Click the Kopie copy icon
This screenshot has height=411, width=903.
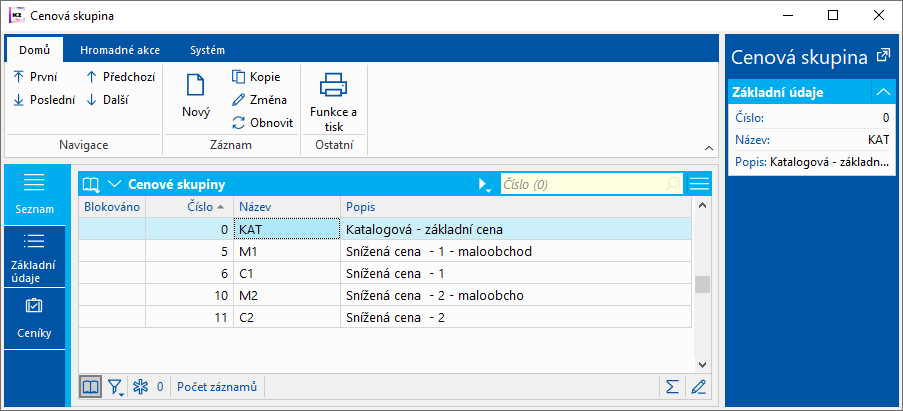click(239, 77)
